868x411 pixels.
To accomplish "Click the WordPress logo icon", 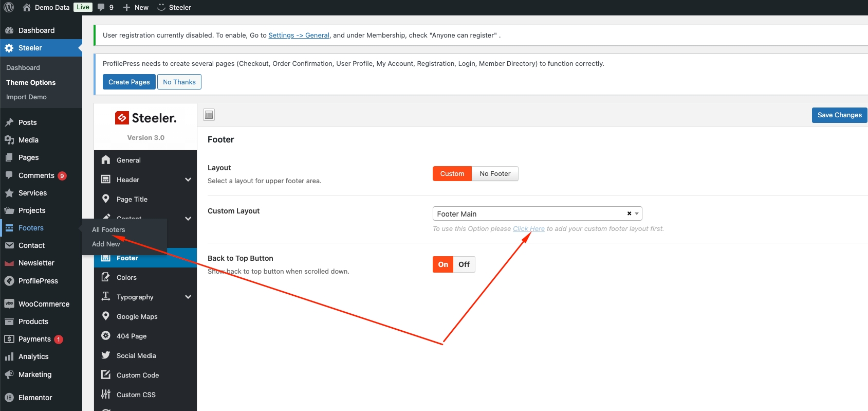I will click(x=9, y=7).
